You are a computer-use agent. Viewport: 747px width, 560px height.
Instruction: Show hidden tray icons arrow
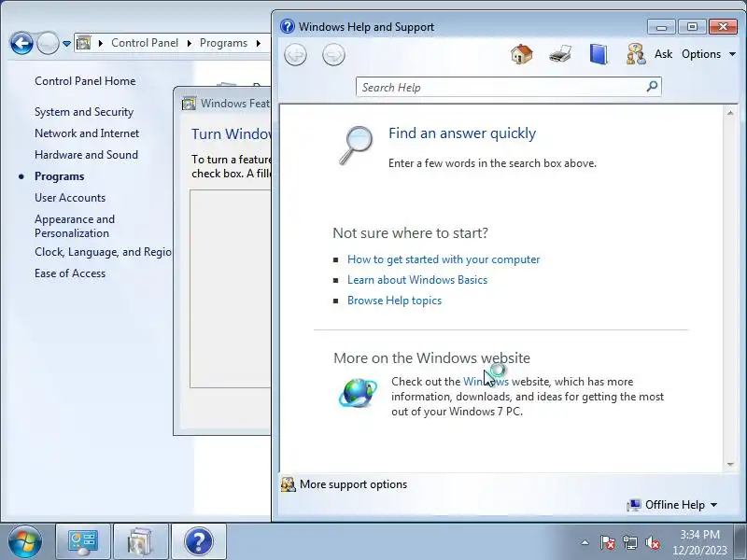[585, 542]
